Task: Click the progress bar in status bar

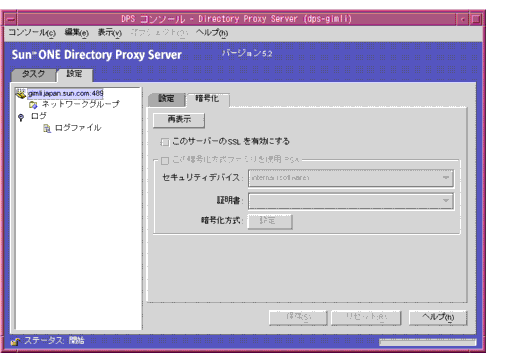Action: click(x=428, y=342)
